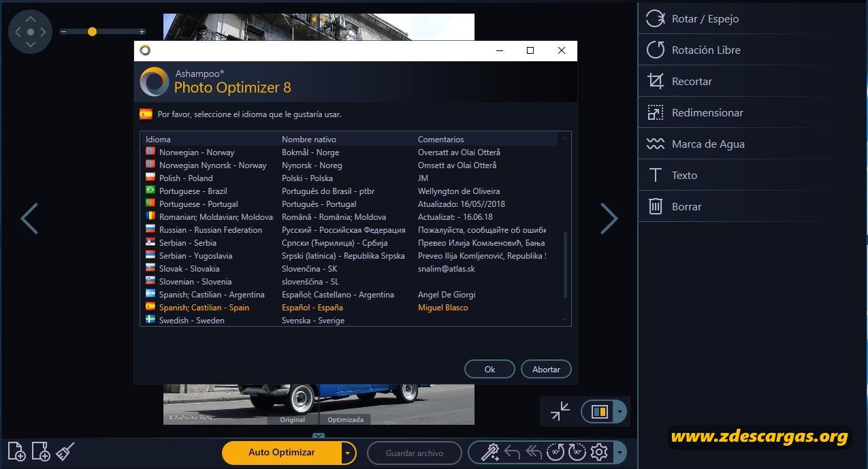Go to previous image arrow
The width and height of the screenshot is (868, 469).
tap(29, 219)
